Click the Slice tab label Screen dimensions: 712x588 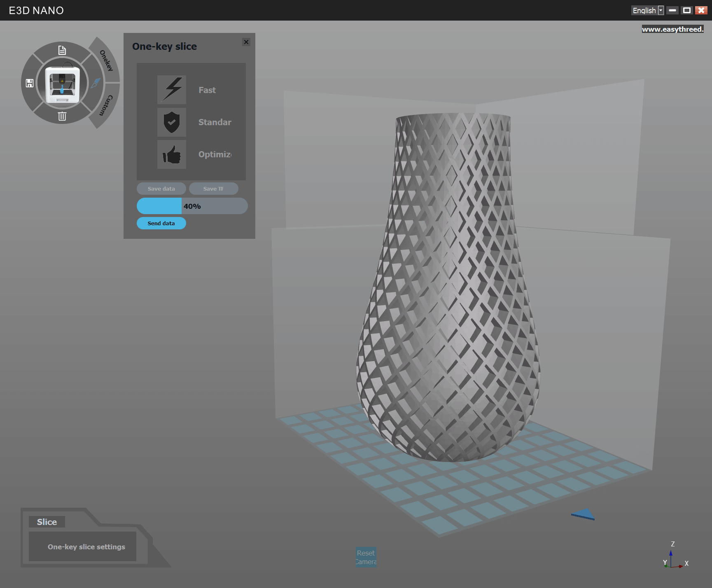tap(47, 522)
